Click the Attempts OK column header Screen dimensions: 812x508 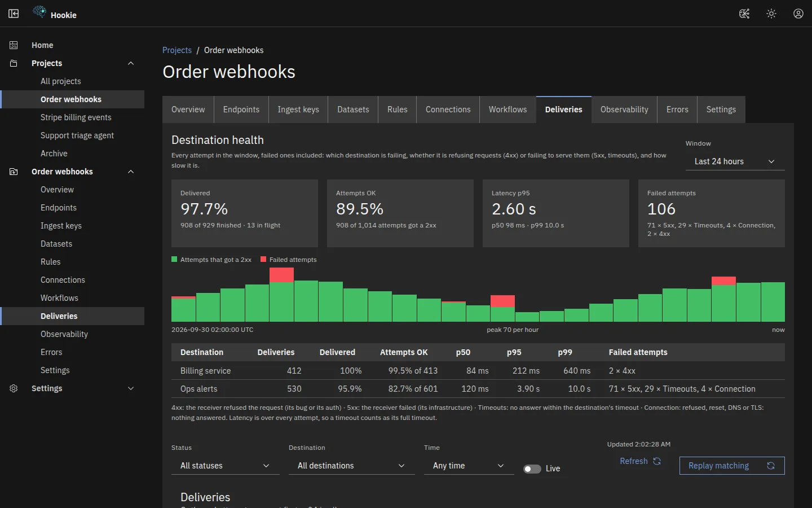pos(404,352)
